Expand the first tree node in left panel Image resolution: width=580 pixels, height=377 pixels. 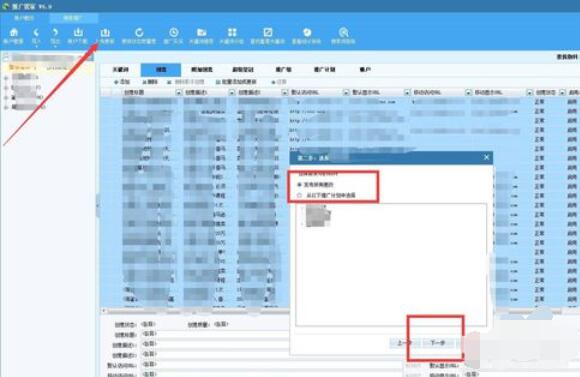click(6, 78)
